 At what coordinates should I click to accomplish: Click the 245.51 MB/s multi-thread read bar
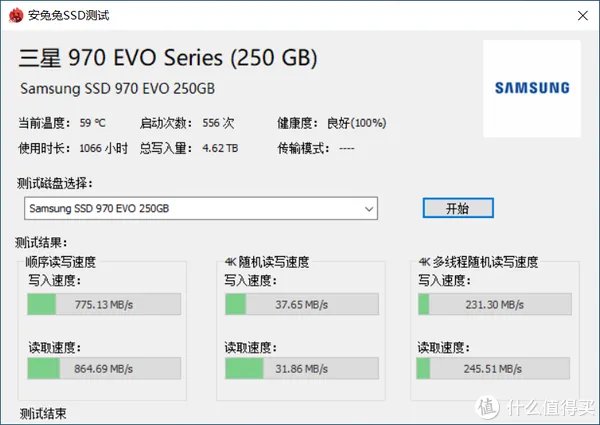click(x=495, y=368)
